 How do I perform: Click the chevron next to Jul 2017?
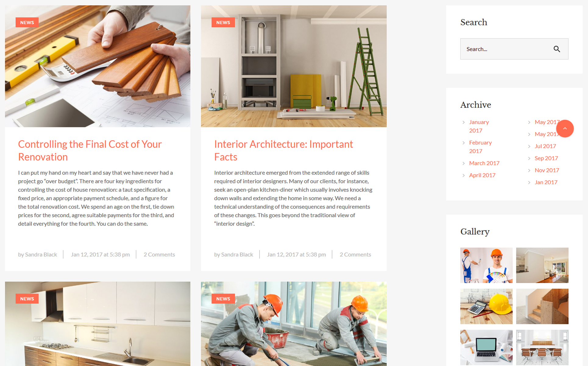coord(529,146)
